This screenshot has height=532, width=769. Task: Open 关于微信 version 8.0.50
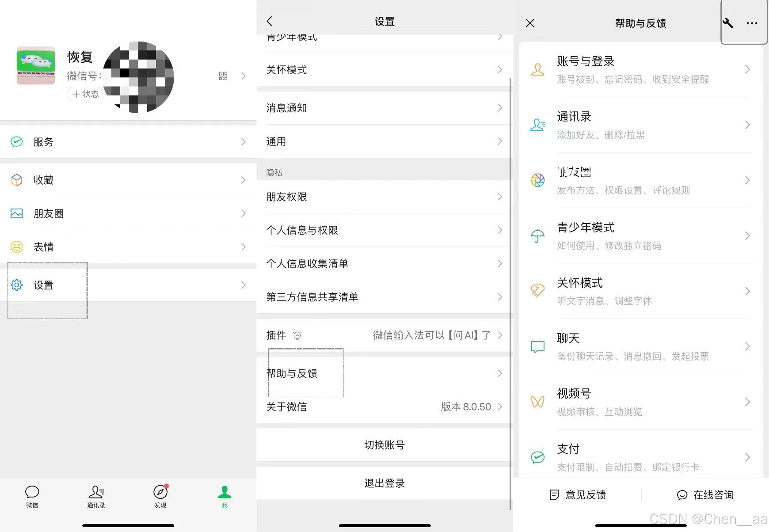click(384, 407)
